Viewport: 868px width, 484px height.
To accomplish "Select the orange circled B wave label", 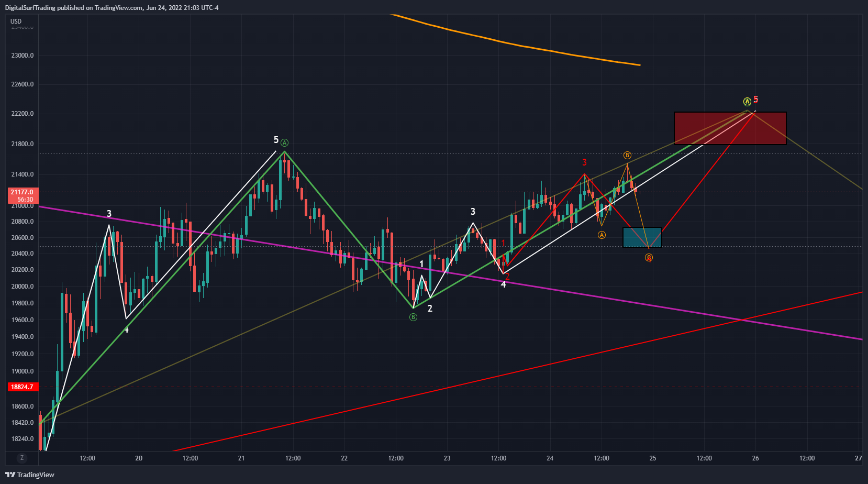I will click(x=627, y=155).
